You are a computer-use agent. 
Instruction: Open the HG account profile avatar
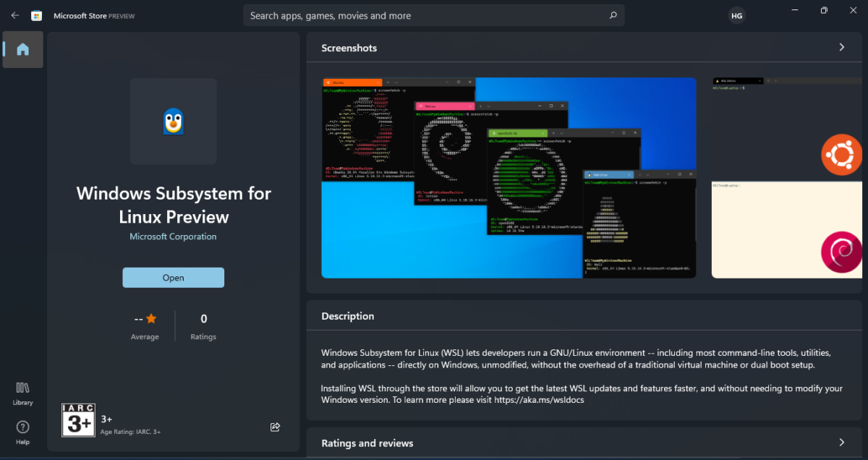pos(736,15)
